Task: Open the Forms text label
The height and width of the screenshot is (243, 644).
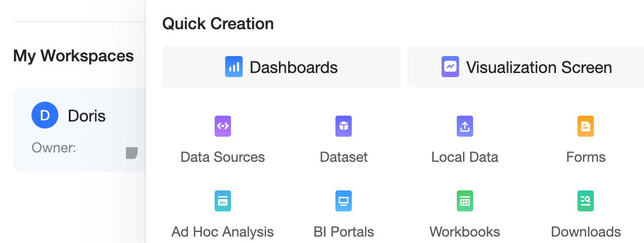Action: (x=586, y=157)
